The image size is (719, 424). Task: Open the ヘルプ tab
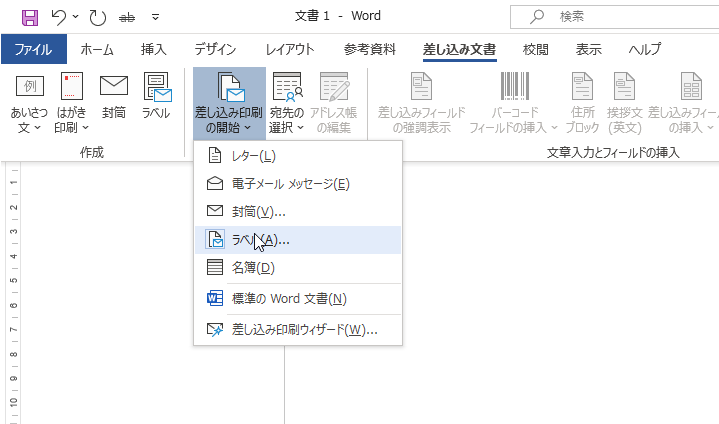coord(645,49)
